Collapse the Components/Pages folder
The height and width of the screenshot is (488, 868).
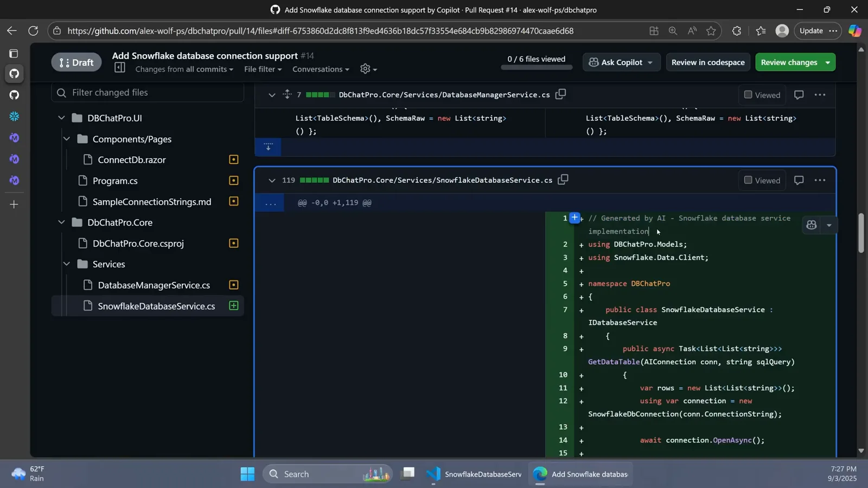67,139
